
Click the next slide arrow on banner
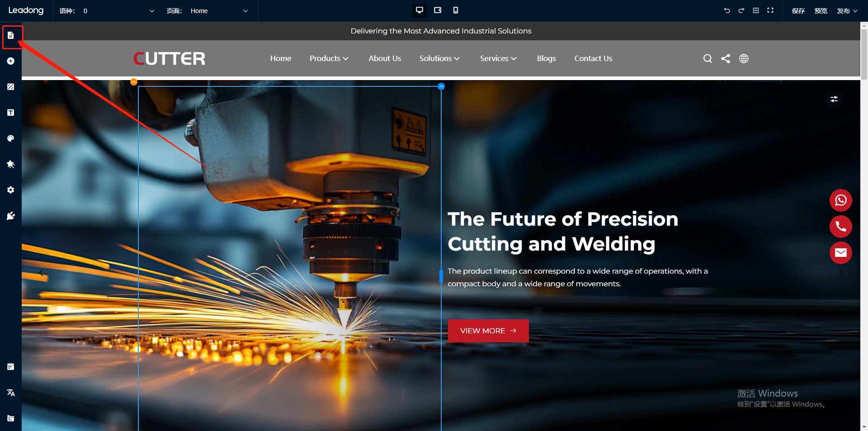840,273
